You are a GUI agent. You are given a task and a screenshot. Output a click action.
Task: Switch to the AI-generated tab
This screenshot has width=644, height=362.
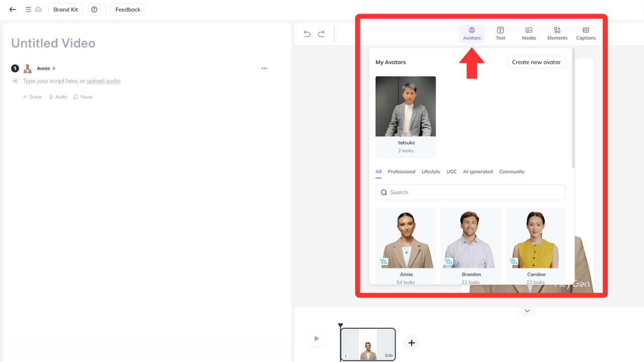click(478, 172)
